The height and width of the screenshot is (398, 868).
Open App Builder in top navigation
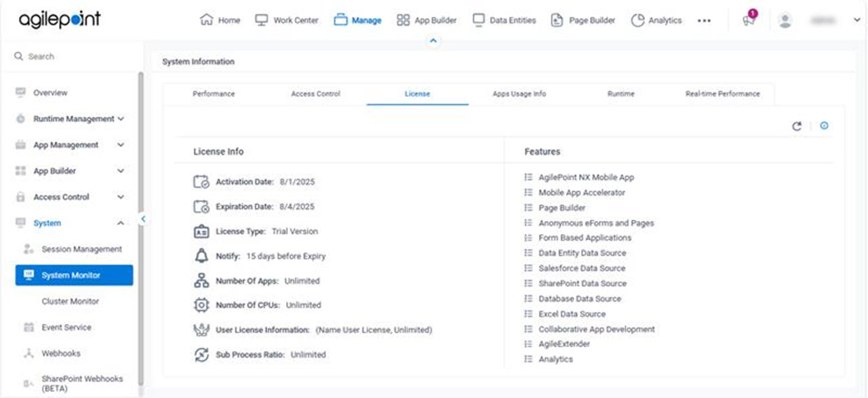coord(427,20)
